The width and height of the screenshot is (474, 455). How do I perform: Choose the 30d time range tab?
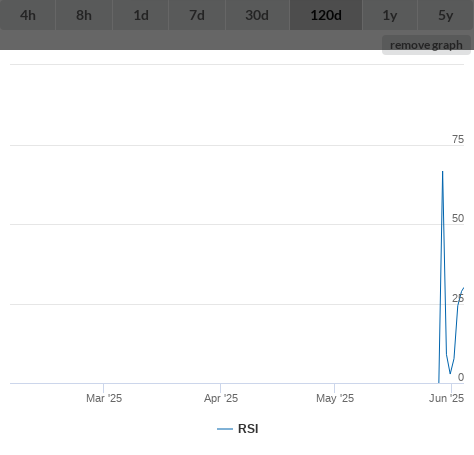257,15
